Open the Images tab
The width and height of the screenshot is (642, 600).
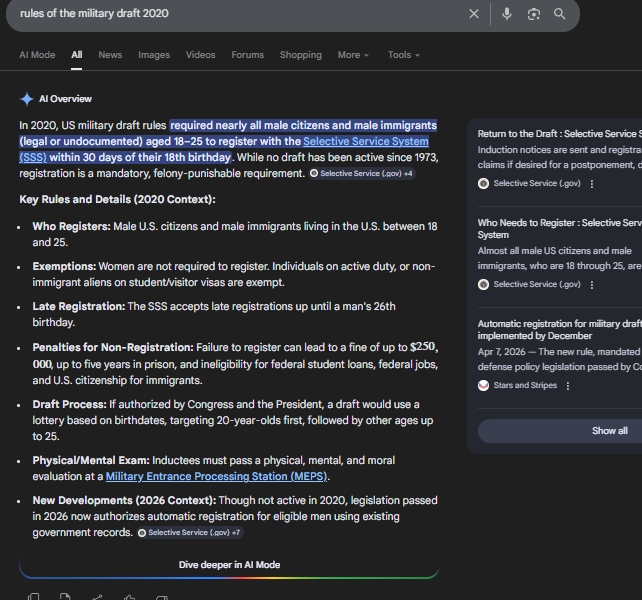point(154,55)
